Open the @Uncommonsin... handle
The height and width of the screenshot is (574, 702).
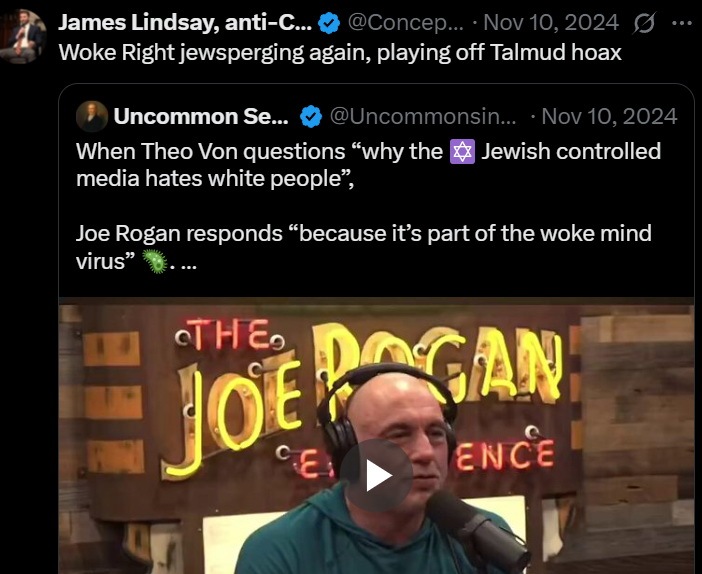tap(423, 116)
